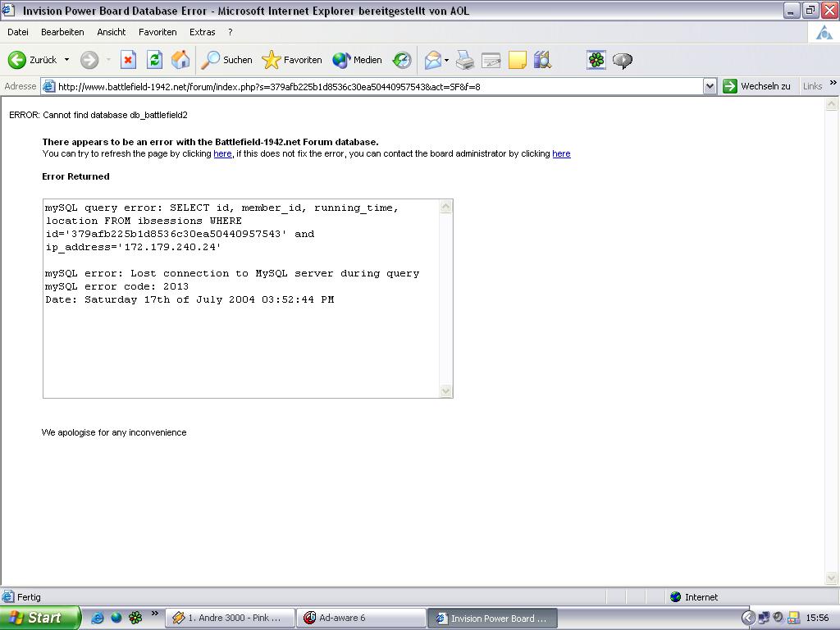Click the Internet zone status indicator

coord(694,597)
